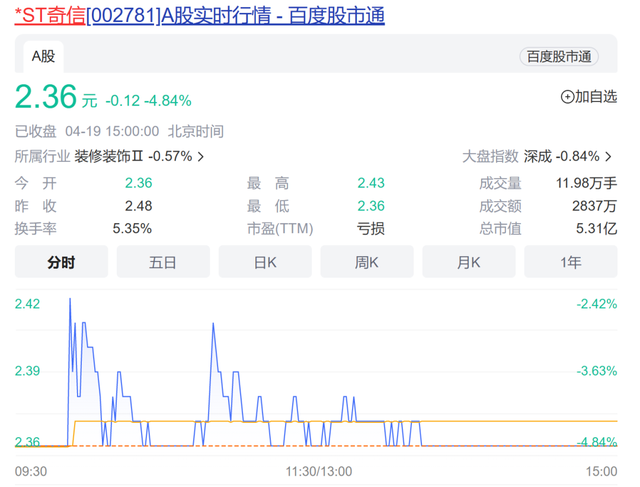Switch to the 五日 chart tab
The width and height of the screenshot is (640, 487).
[x=163, y=262]
